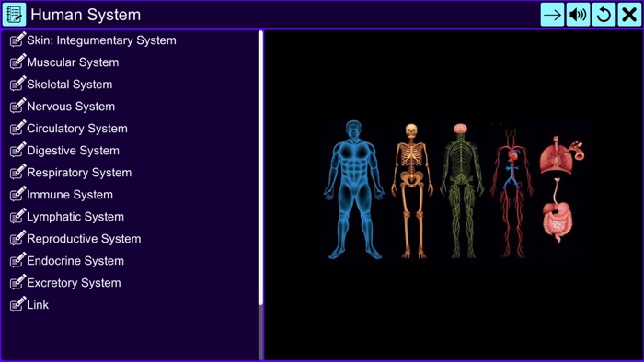The image size is (644, 362).
Task: Click edit icon beside Muscular System
Action: click(17, 62)
